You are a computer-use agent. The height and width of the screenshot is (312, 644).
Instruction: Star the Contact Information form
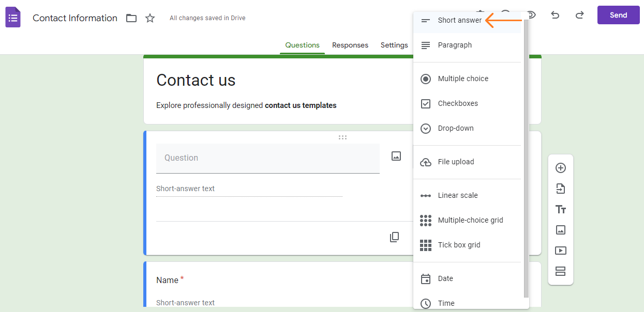click(x=149, y=18)
